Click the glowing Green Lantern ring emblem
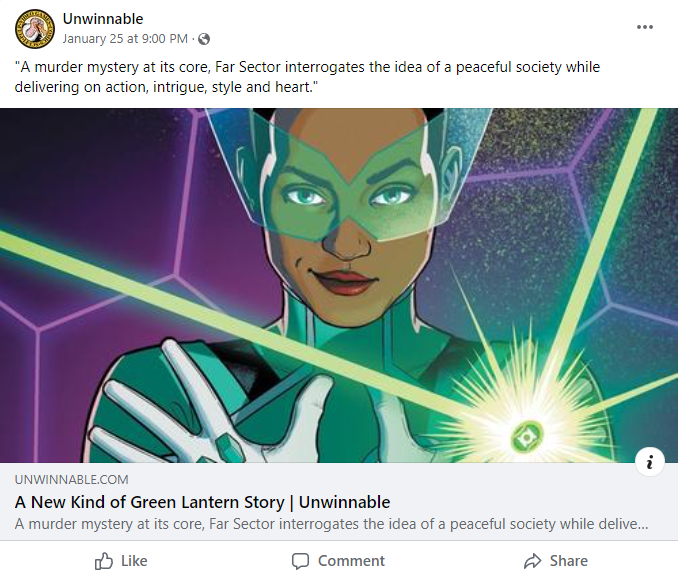The height and width of the screenshot is (581, 678). (526, 437)
